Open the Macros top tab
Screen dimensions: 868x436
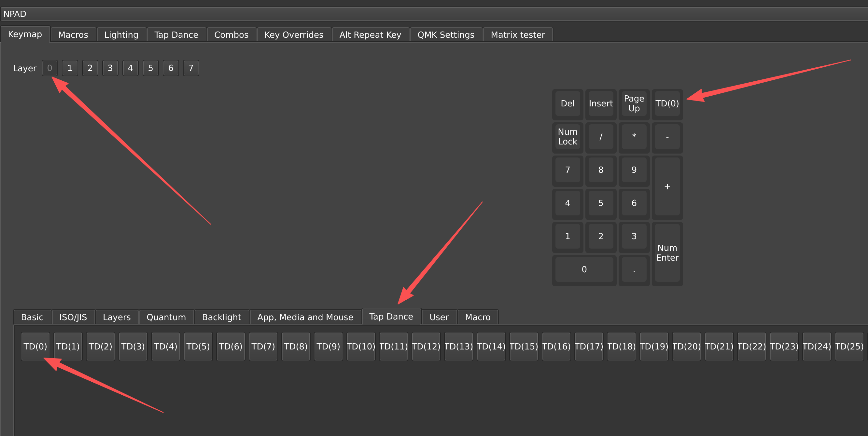pos(73,35)
